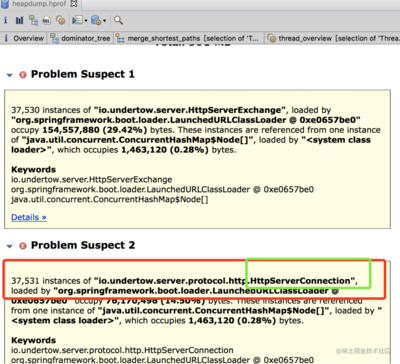
Task: Switch to the dominator_tree tab
Action: pyautogui.click(x=80, y=38)
